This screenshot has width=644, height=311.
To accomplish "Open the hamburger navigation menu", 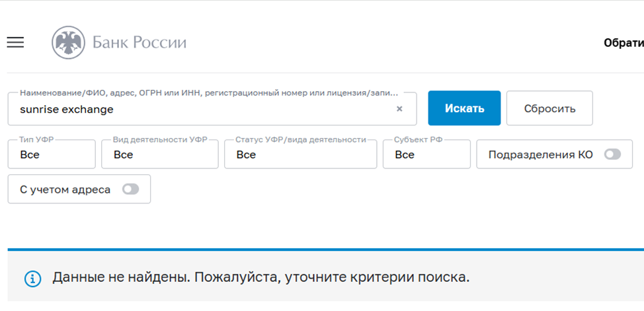I will tap(15, 42).
